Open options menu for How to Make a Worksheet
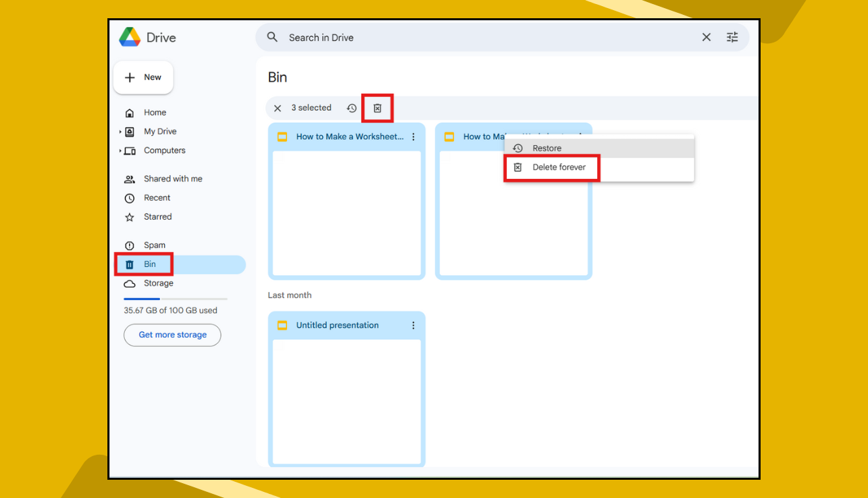 pyautogui.click(x=414, y=136)
